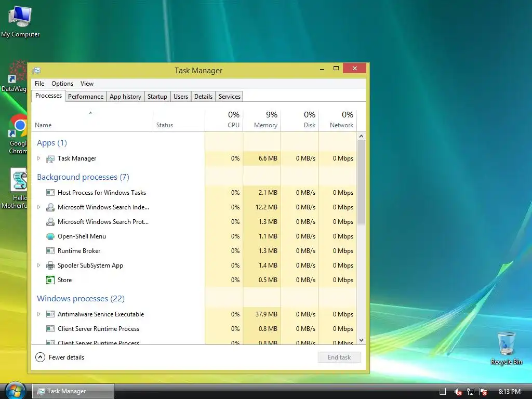Click the scrollbar up arrow
The image size is (532, 399).
click(x=362, y=137)
